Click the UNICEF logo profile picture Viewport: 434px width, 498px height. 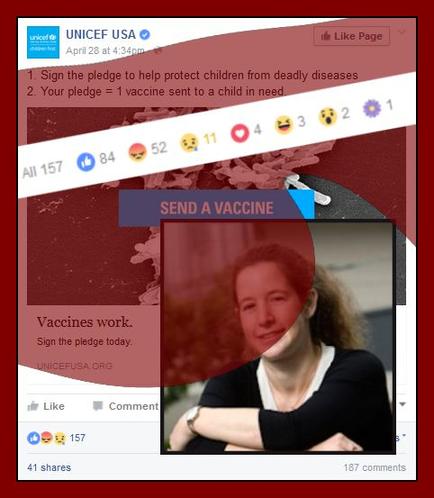[43, 42]
